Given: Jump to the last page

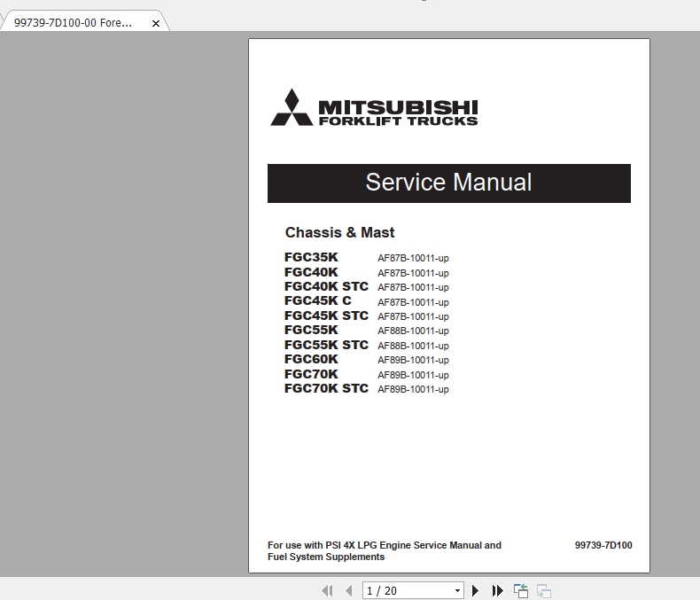Looking at the screenshot, I should pos(497,590).
